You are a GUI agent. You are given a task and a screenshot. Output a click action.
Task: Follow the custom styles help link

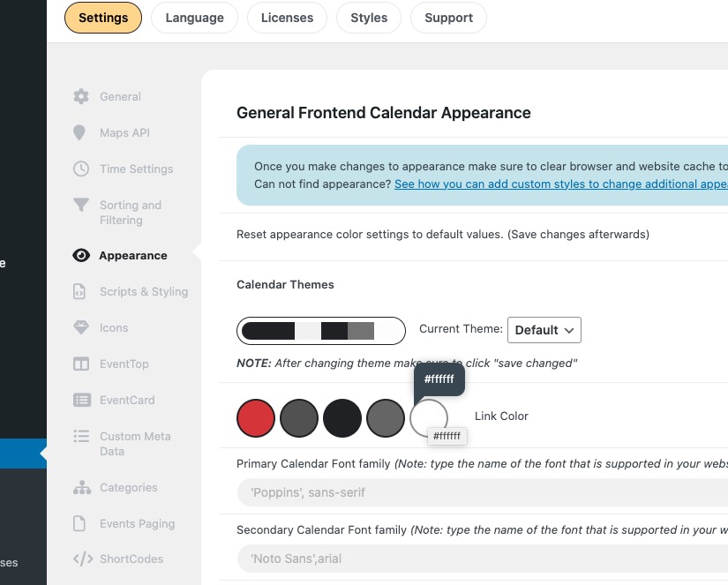[x=561, y=184]
